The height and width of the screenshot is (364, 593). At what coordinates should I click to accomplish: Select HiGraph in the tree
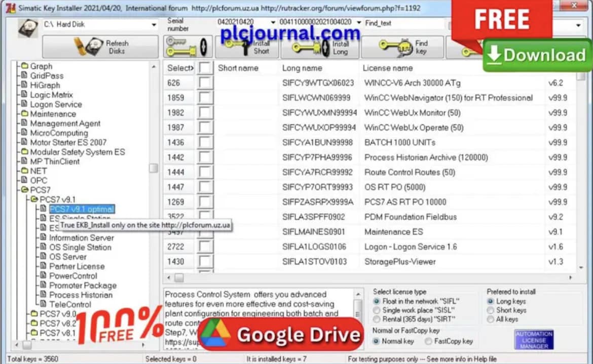click(x=45, y=86)
